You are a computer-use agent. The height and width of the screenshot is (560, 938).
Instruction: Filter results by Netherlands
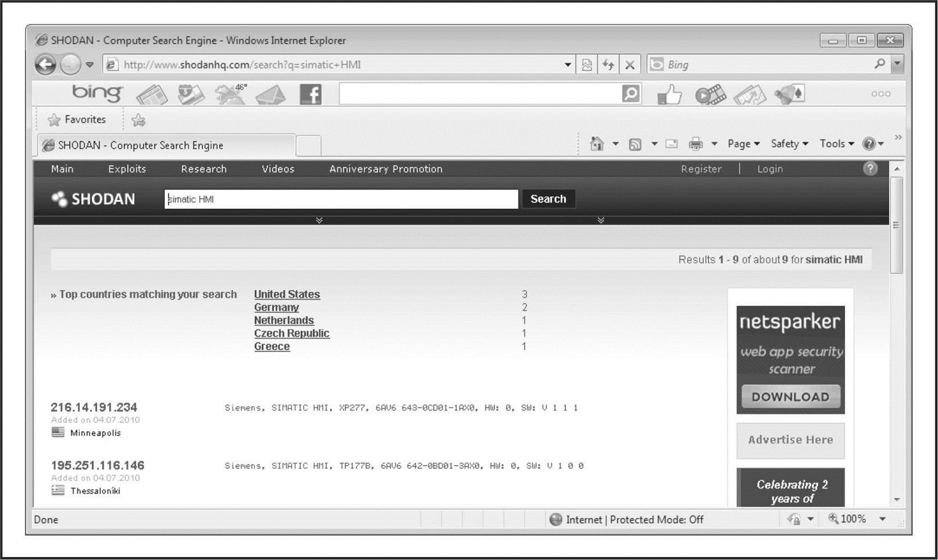(x=284, y=320)
